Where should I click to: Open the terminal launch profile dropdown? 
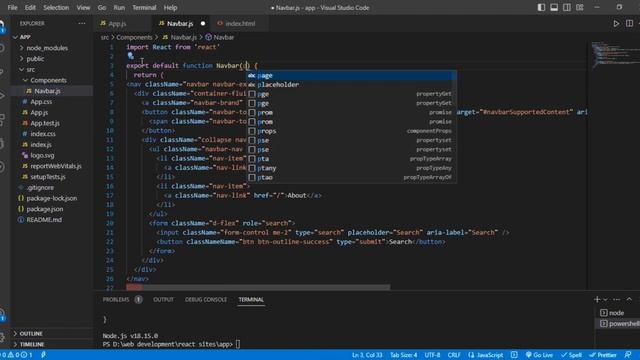605,300
